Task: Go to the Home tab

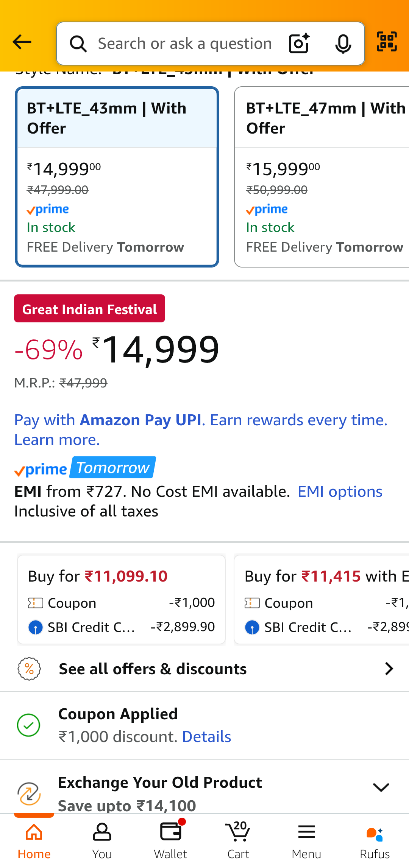Action: tap(34, 838)
